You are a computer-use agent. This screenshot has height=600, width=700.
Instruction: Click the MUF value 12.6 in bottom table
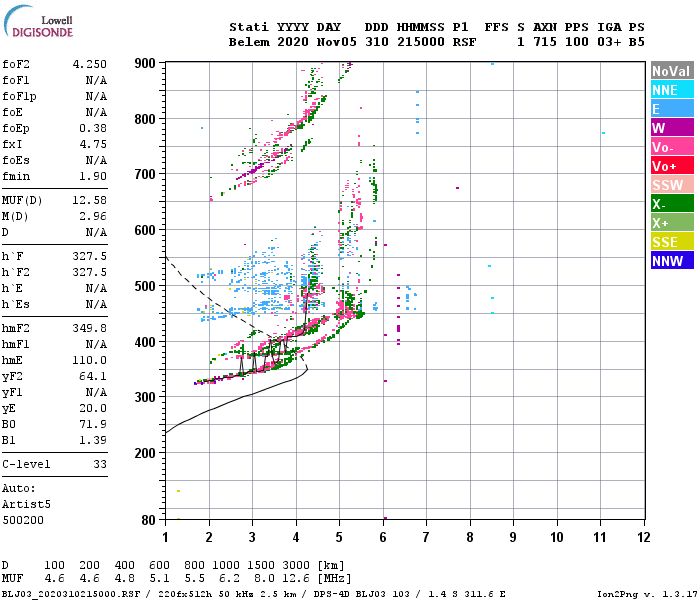pyautogui.click(x=296, y=579)
